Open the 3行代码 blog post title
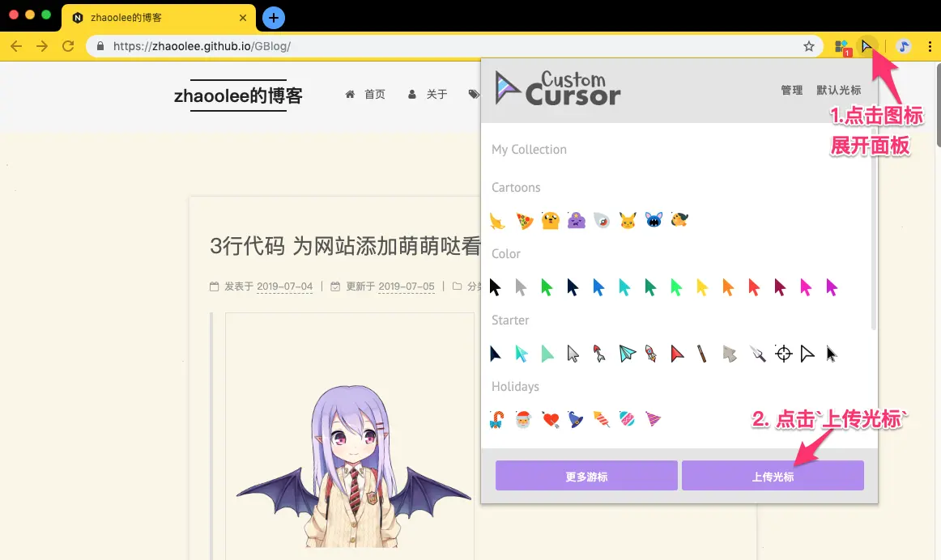941x560 pixels. (x=345, y=246)
